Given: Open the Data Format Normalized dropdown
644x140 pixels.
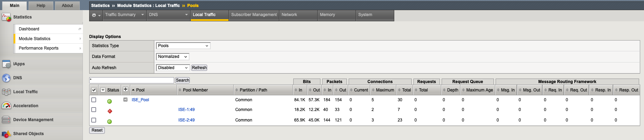Looking at the screenshot, I should coord(172,57).
